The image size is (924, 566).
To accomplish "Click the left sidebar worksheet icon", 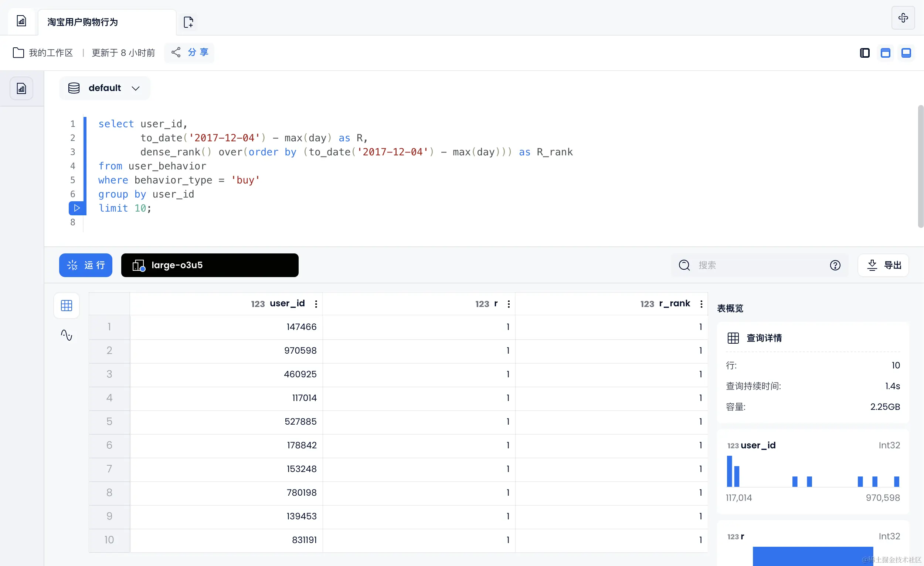I will pos(21,88).
